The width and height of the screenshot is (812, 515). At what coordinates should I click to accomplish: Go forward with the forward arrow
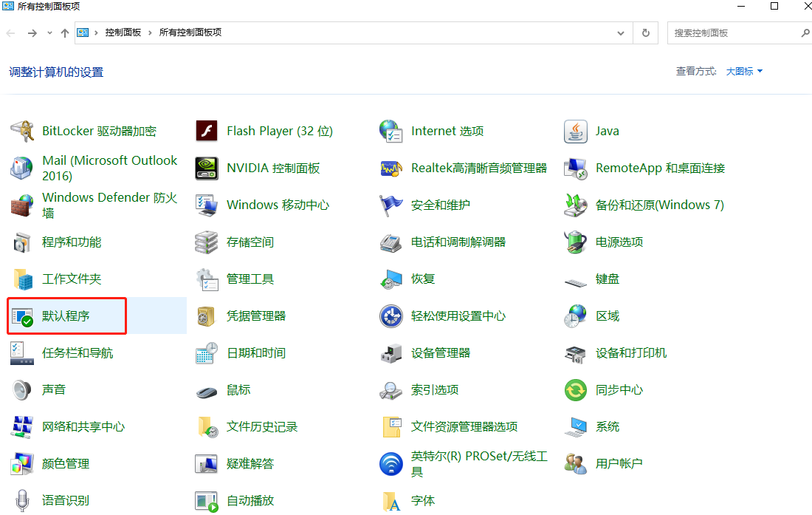click(x=32, y=33)
